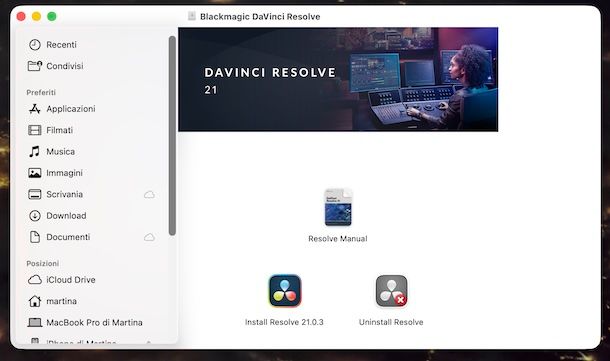This screenshot has height=361, width=610.
Task: Open iCloud Drive label under Posizioni
Action: click(x=71, y=280)
